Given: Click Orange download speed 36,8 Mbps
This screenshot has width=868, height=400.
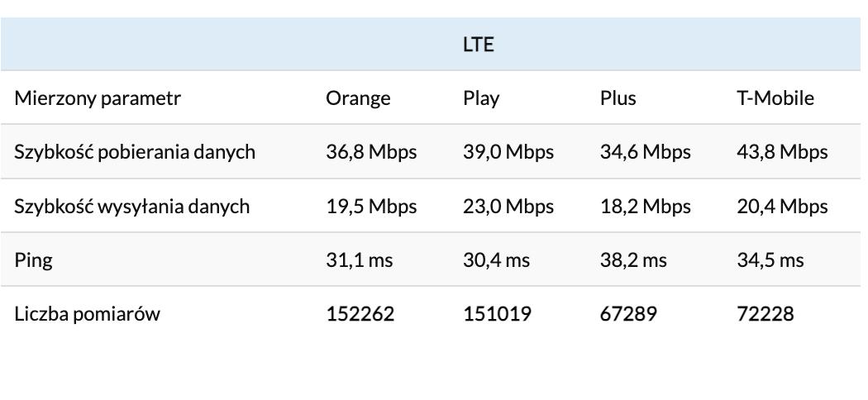Looking at the screenshot, I should [x=371, y=152].
